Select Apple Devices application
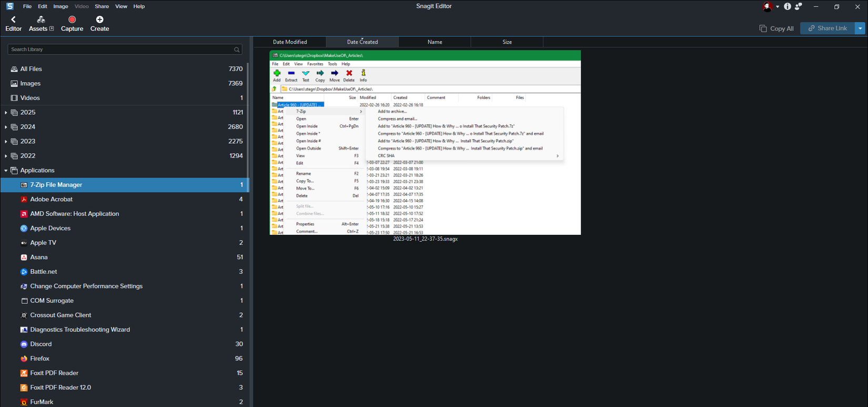Viewport: 868px width, 407px height. click(124, 228)
